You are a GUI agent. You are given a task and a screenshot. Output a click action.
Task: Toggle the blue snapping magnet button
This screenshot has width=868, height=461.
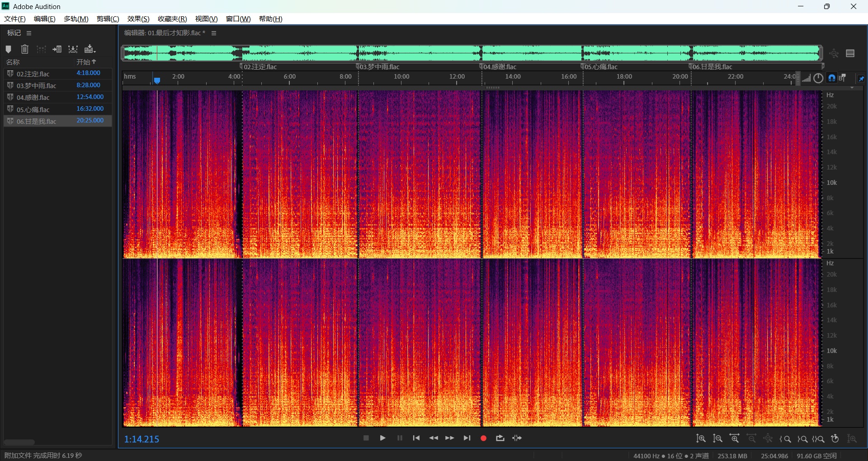pos(831,78)
